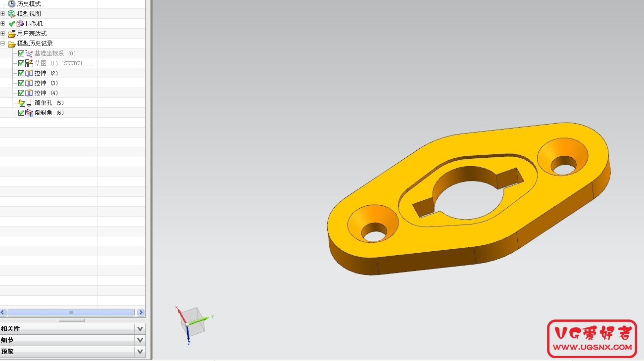Click the 草图 (1) sketch icon

click(x=29, y=63)
